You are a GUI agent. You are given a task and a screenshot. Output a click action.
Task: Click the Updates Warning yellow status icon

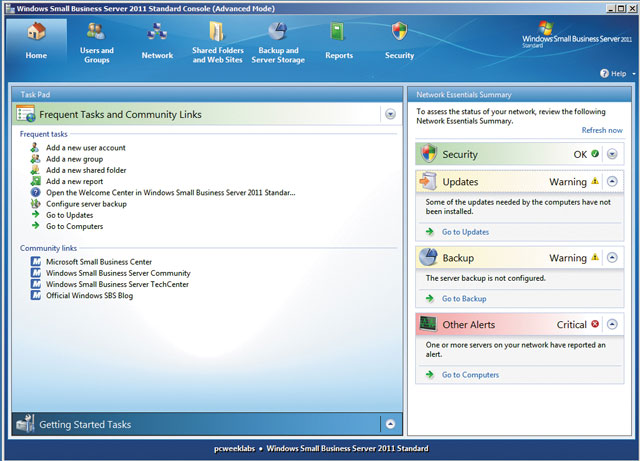click(595, 180)
